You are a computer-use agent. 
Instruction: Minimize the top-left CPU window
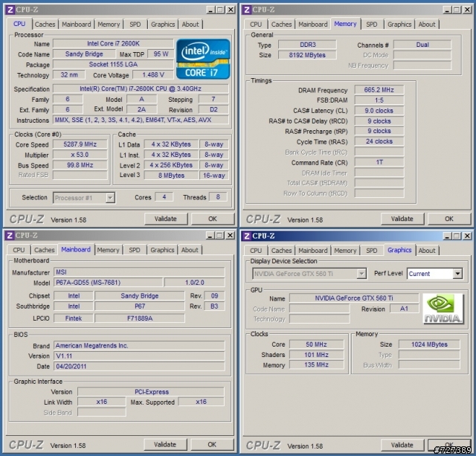[210, 10]
